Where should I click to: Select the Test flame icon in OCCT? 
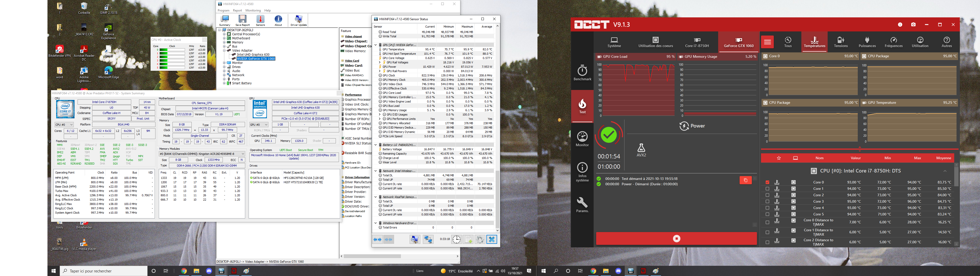[582, 106]
